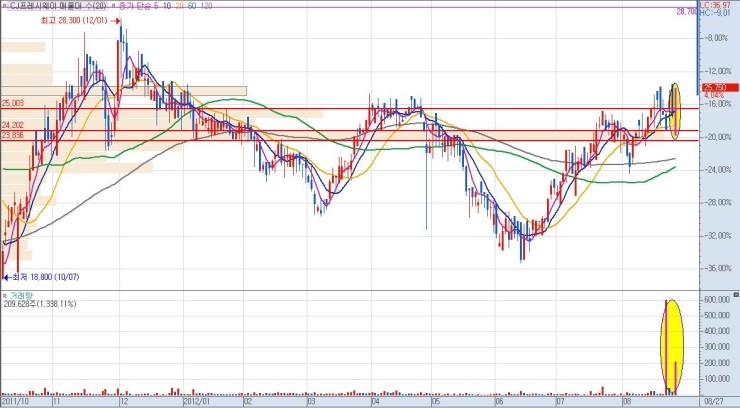
Task: Click the 25,003 horizontal resistance line label
Action: tap(13, 103)
